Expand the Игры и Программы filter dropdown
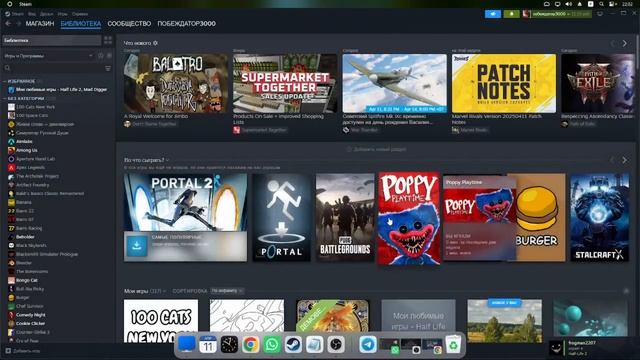 pyautogui.click(x=48, y=56)
